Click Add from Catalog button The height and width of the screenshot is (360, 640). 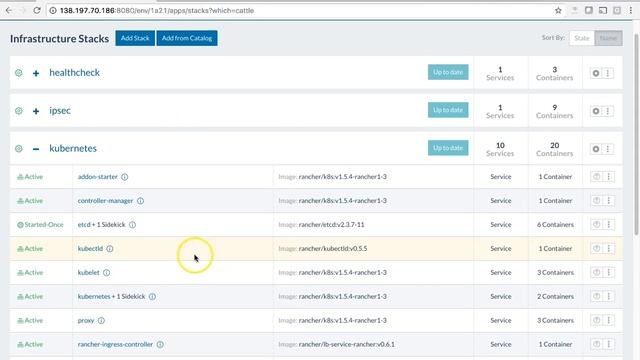coord(187,38)
